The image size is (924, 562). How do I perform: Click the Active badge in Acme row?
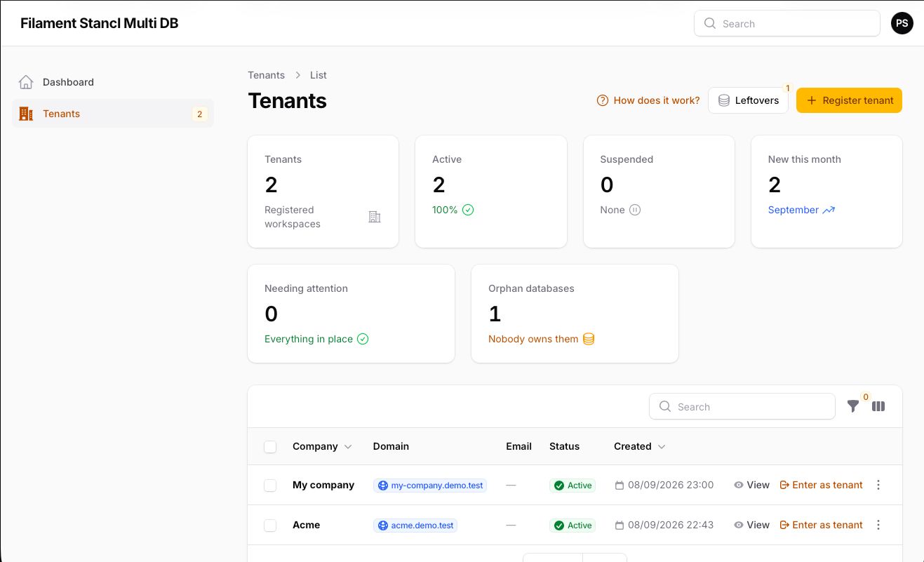pos(573,526)
